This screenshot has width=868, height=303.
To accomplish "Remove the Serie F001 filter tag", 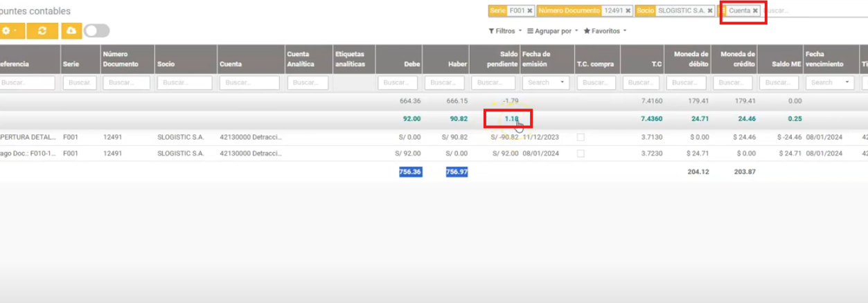I will [530, 11].
